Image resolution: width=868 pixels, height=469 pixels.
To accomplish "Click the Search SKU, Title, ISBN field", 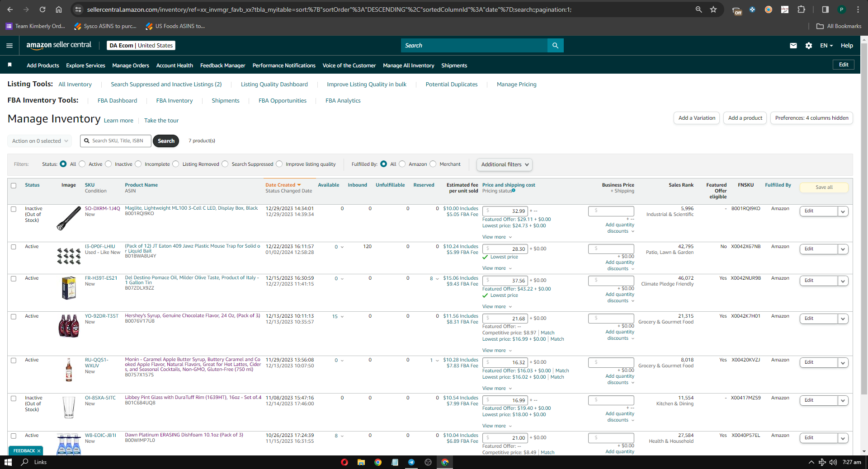I will [x=116, y=141].
